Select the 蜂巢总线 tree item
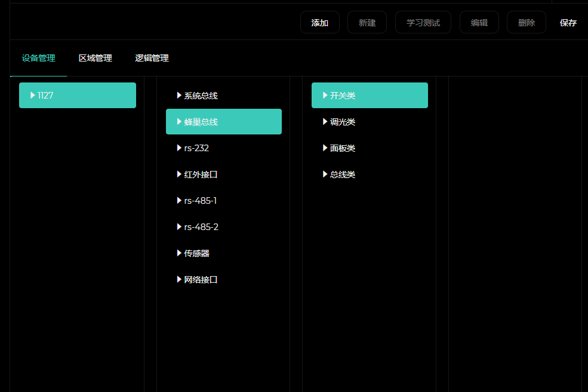The image size is (588, 392). point(201,122)
